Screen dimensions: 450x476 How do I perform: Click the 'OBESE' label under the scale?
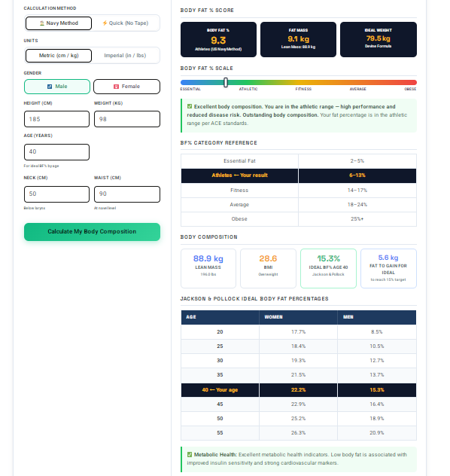pyautogui.click(x=410, y=89)
